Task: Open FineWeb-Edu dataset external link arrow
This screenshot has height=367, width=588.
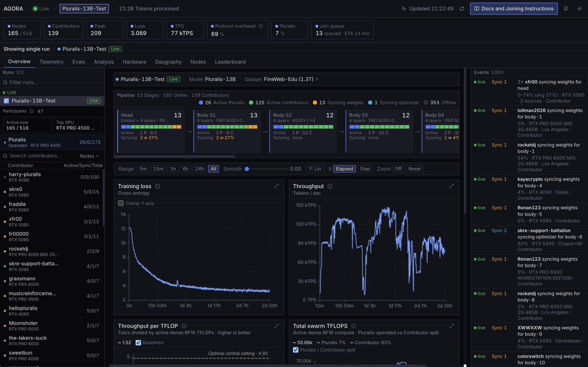Action: [317, 79]
